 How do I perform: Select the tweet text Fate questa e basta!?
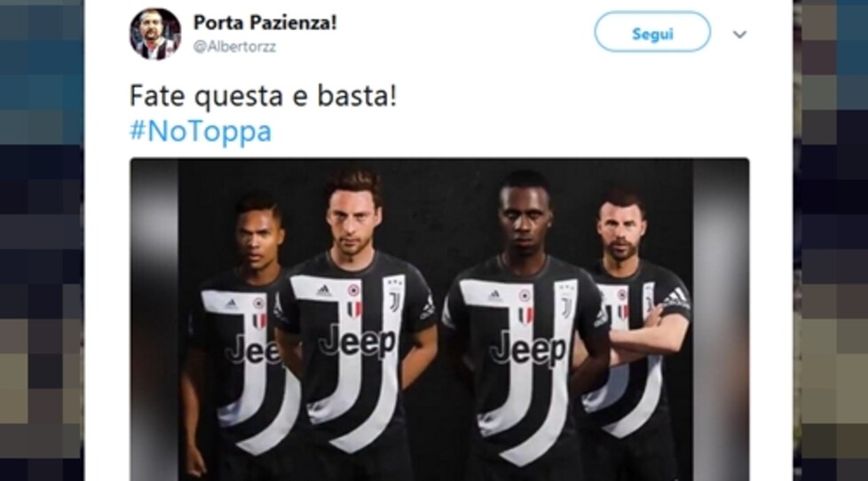(263, 97)
